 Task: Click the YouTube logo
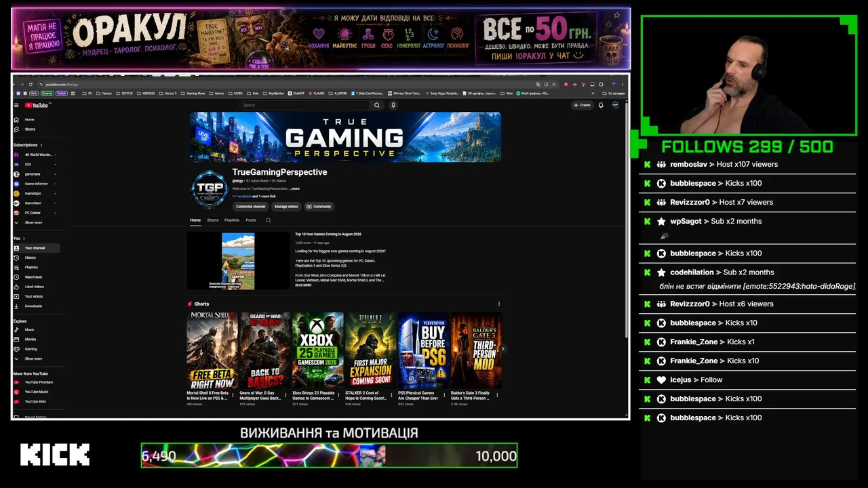pos(37,105)
